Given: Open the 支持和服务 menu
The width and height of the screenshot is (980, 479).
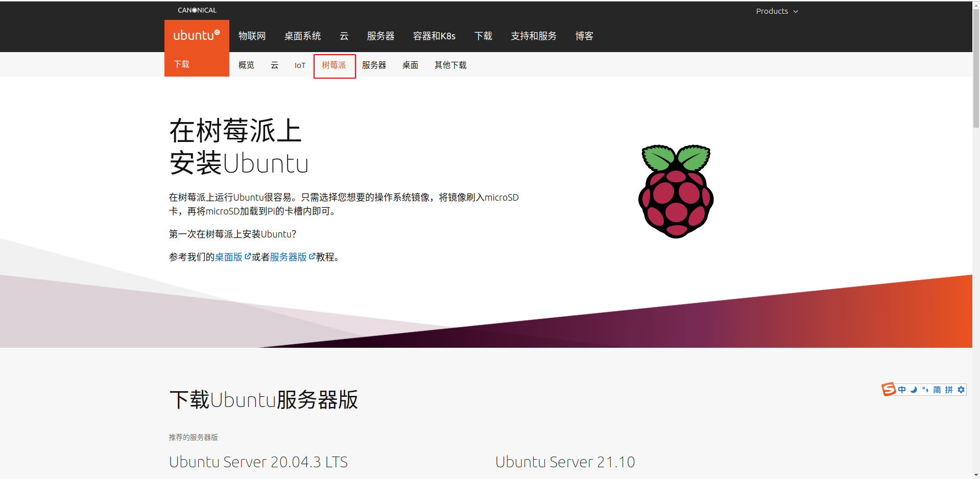Looking at the screenshot, I should tap(533, 36).
